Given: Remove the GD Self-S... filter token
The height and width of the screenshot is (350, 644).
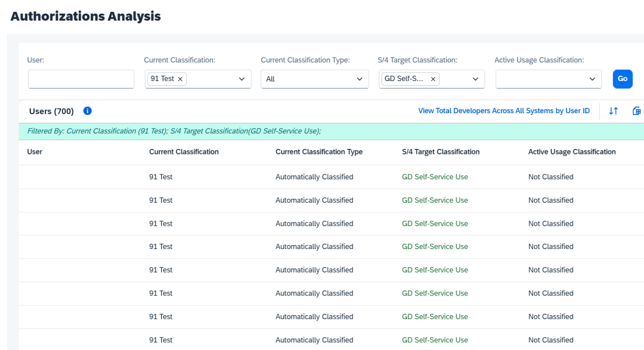Looking at the screenshot, I should [x=433, y=79].
